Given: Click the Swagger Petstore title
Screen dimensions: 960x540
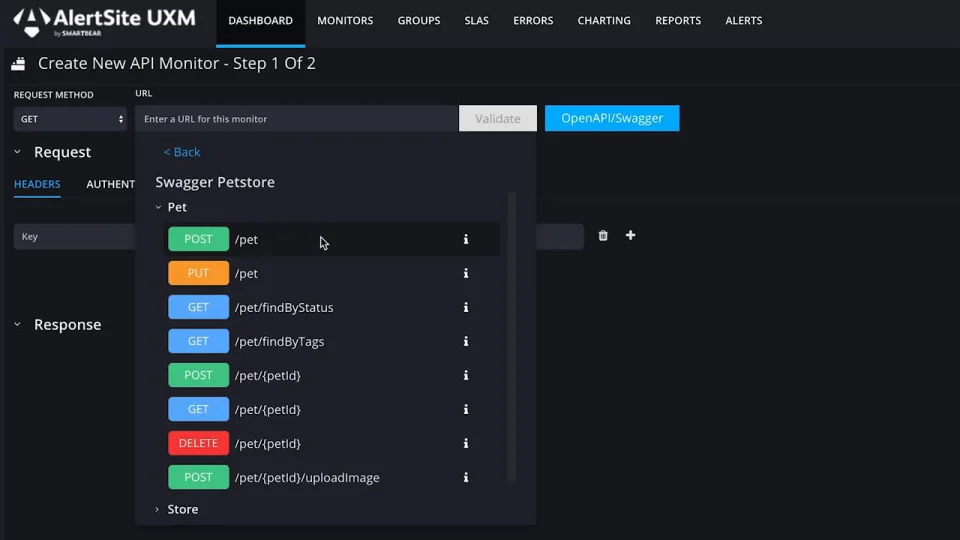Looking at the screenshot, I should tap(215, 182).
